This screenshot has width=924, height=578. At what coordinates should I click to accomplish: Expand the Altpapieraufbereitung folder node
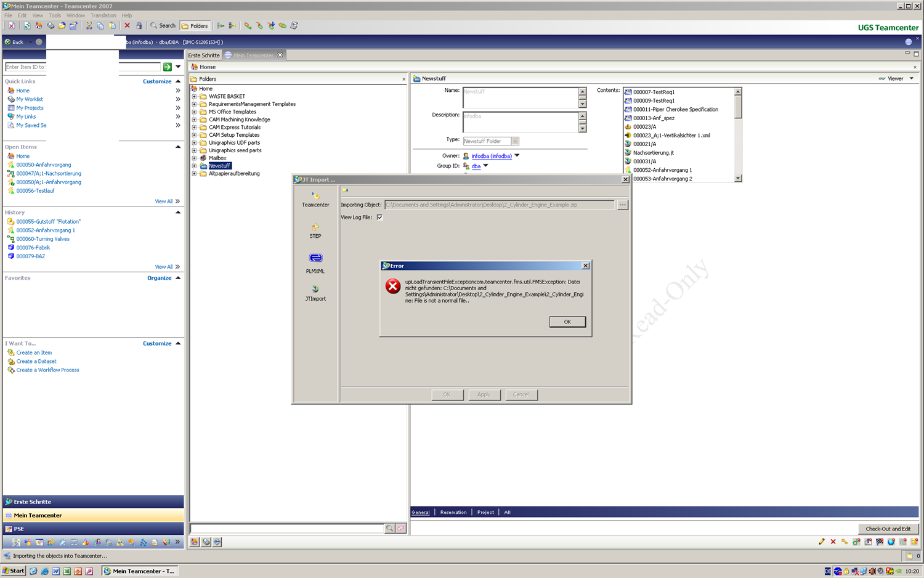pos(194,173)
